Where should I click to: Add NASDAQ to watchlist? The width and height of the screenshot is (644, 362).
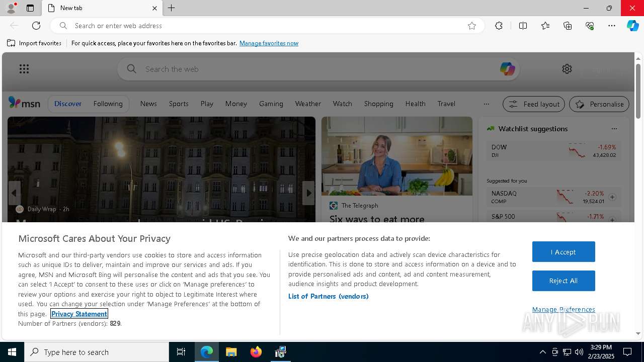coord(612,197)
